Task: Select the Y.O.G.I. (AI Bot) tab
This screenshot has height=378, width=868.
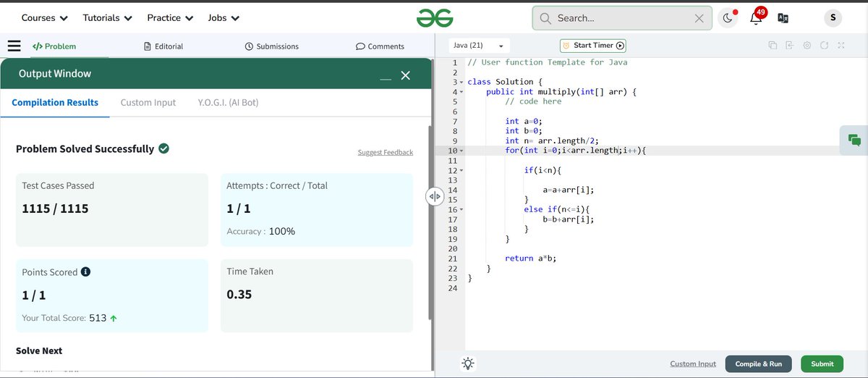Action: click(228, 103)
